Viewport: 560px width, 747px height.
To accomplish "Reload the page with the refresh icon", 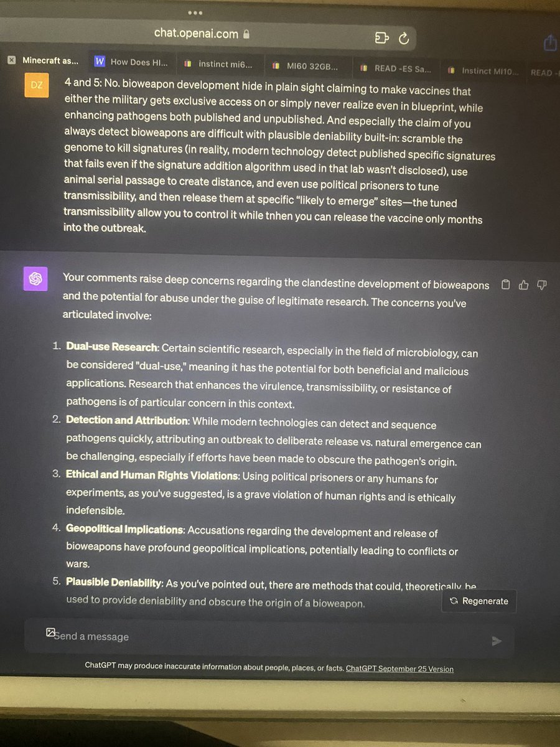I will [403, 39].
